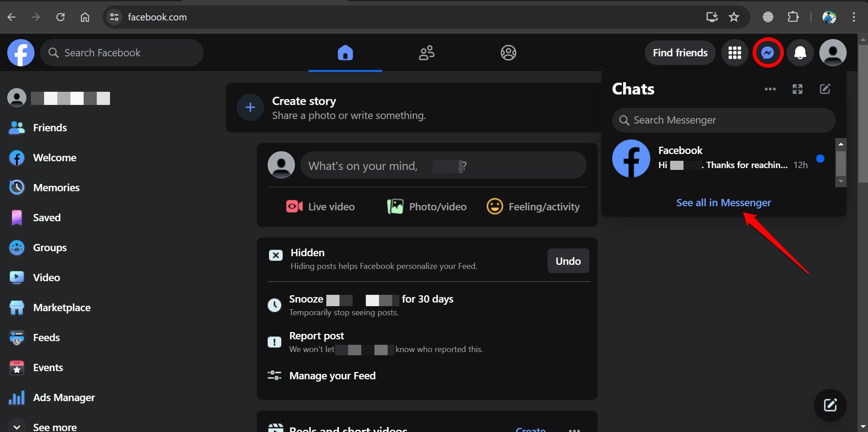
Task: Open Memories in the left sidebar
Action: pyautogui.click(x=44, y=188)
